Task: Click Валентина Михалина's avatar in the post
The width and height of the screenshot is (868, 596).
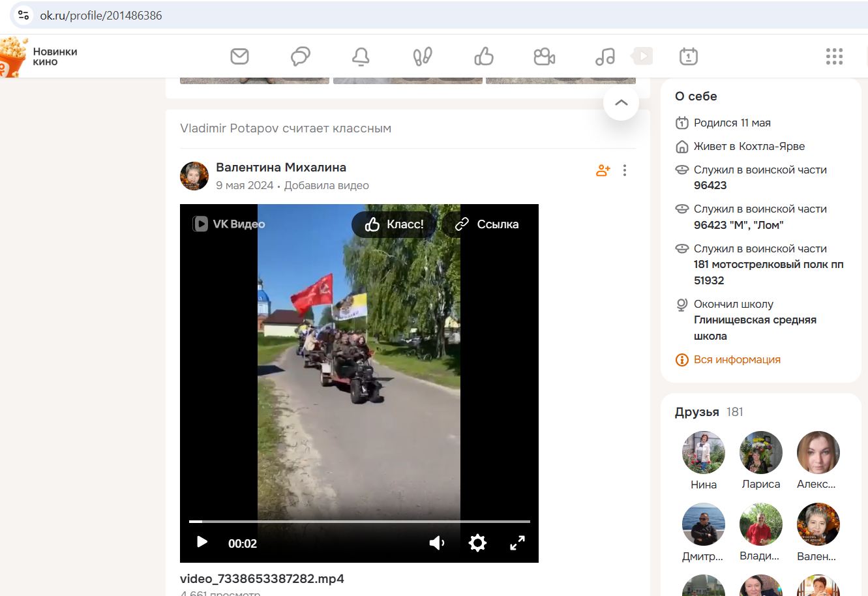Action: pyautogui.click(x=194, y=176)
